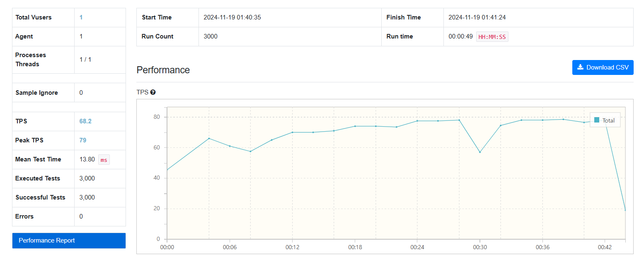Click the Peak TPS label
644x262 pixels.
(29, 140)
